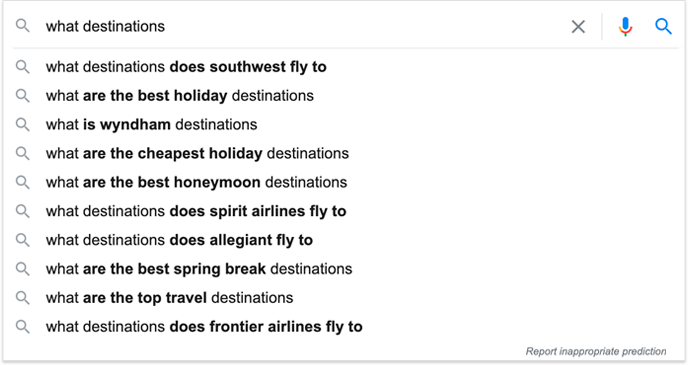The width and height of the screenshot is (688, 365).
Task: Pick 'what destinations does frontier airlines fly to'
Action: point(204,327)
